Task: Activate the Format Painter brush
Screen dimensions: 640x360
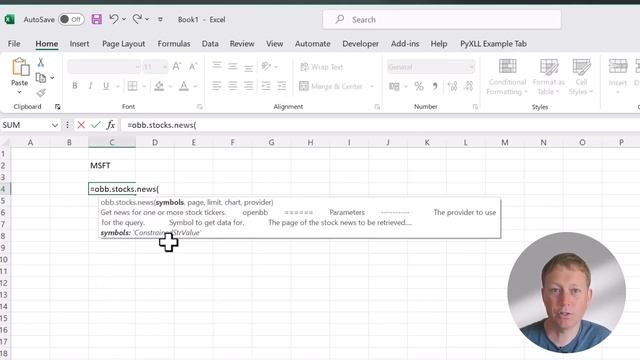Action: tap(40, 93)
